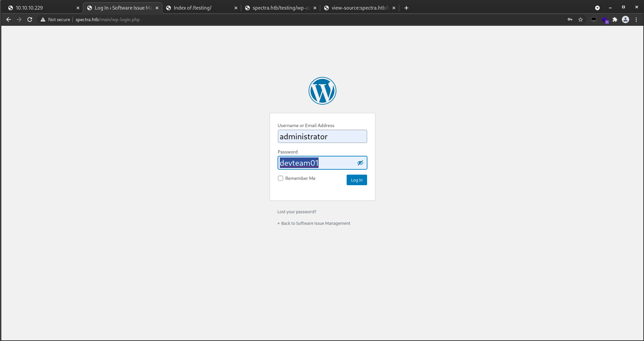Open the Chrome three-dot menu

click(x=636, y=19)
